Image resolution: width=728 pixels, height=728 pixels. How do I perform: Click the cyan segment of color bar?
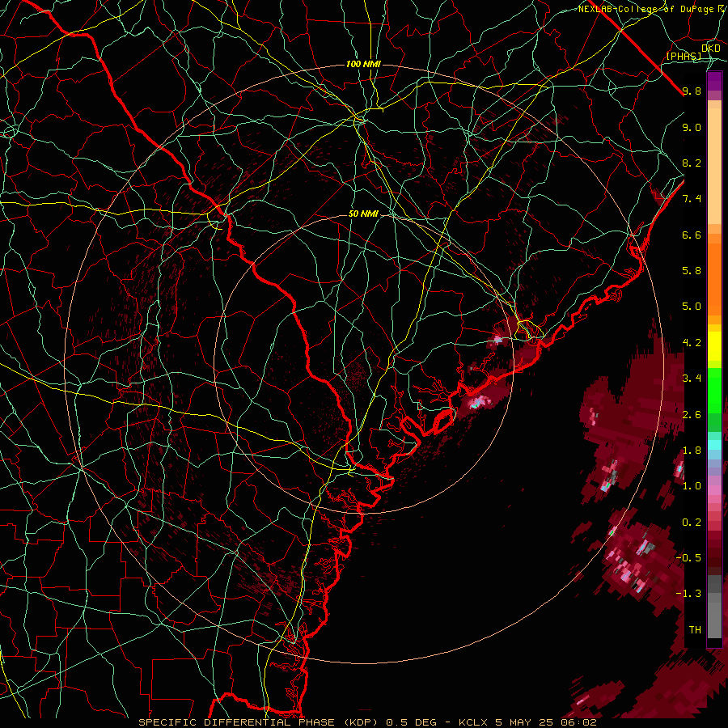(714, 444)
